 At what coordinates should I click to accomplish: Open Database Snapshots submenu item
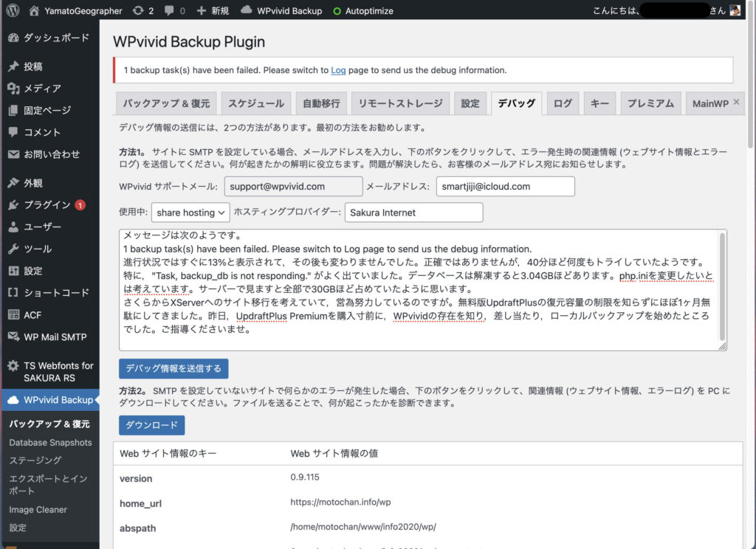(50, 443)
